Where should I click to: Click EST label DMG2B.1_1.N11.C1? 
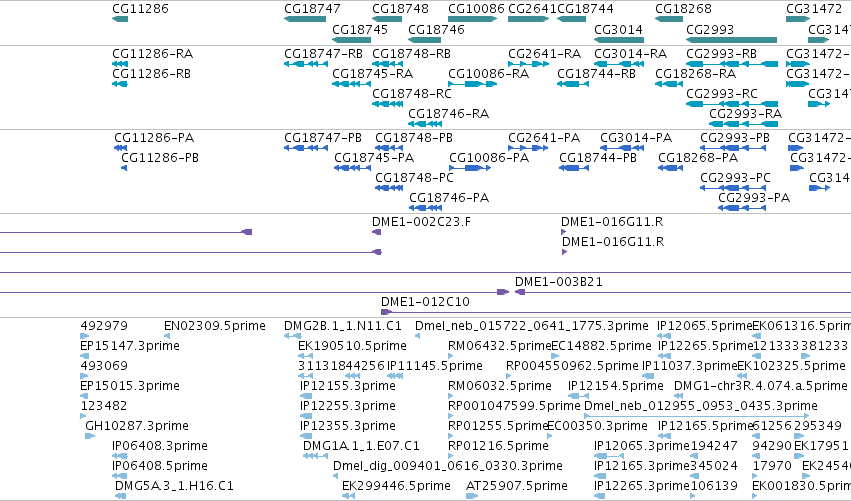click(343, 326)
